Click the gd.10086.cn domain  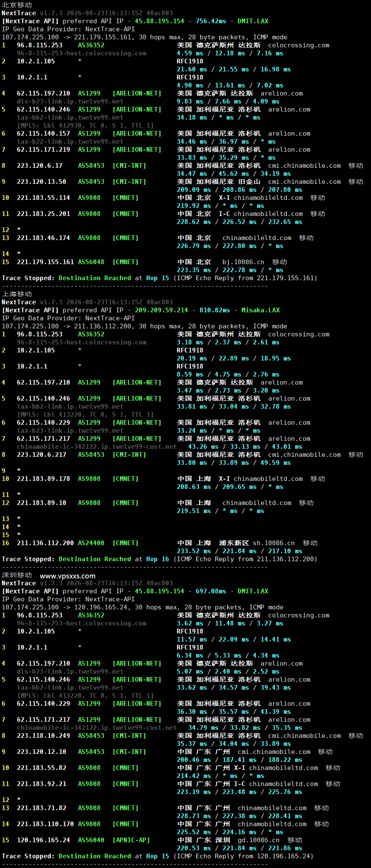[258, 840]
